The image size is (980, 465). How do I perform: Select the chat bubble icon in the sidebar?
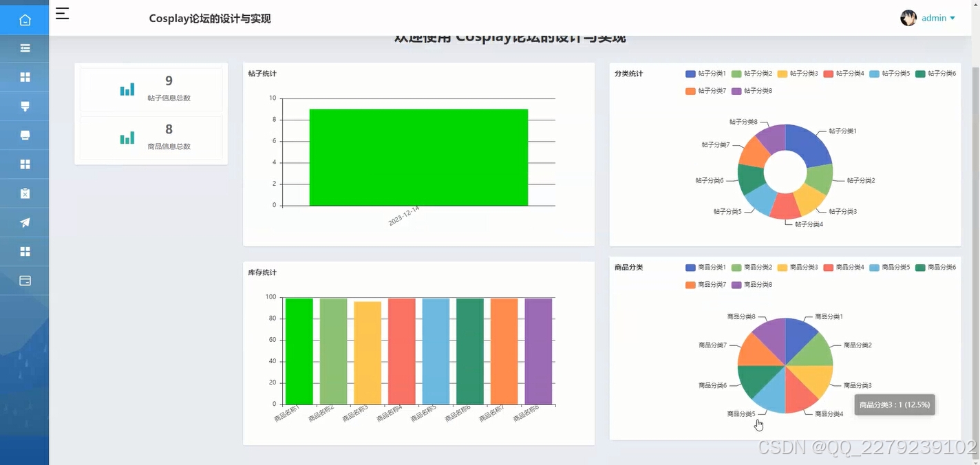click(x=25, y=135)
